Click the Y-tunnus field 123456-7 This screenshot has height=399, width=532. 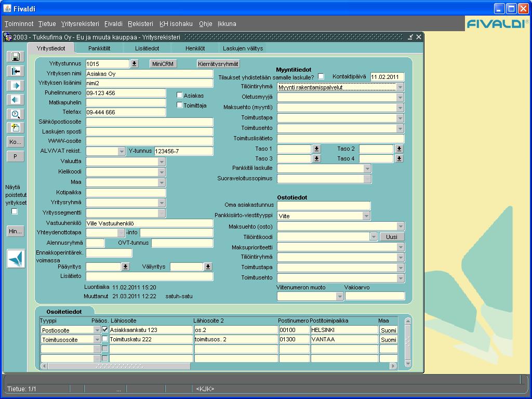tap(183, 151)
